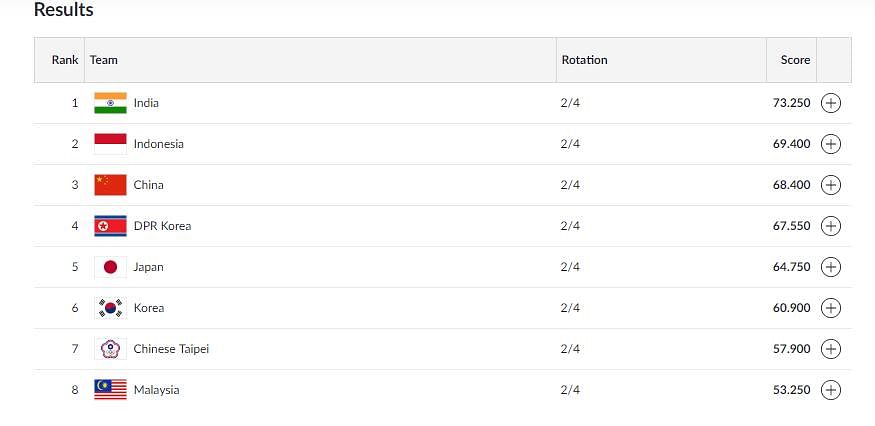Expand Chinese Taipei score details
This screenshot has height=426, width=875.
click(830, 349)
